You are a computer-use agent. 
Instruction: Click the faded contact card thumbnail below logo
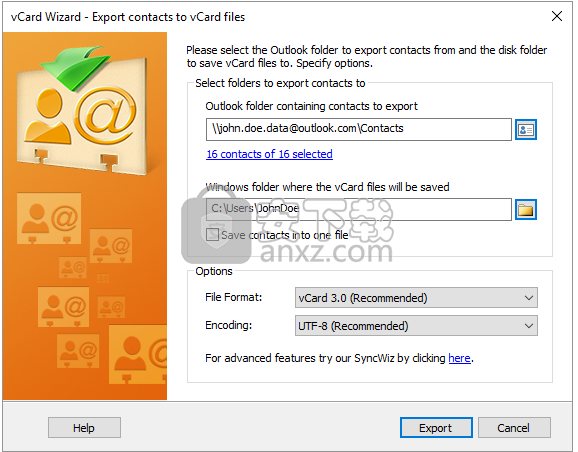pos(49,218)
